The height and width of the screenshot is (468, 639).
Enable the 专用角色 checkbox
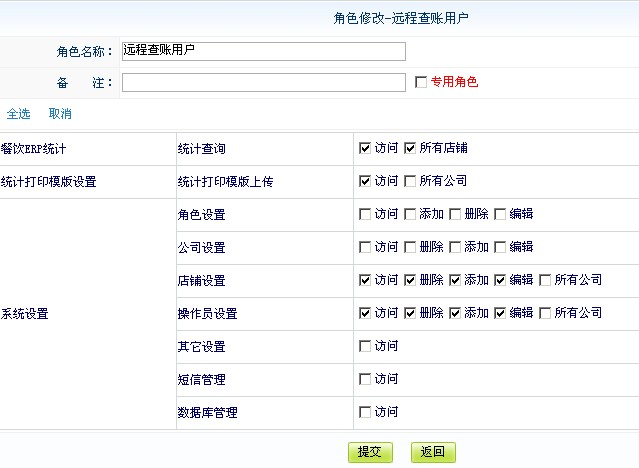click(421, 82)
